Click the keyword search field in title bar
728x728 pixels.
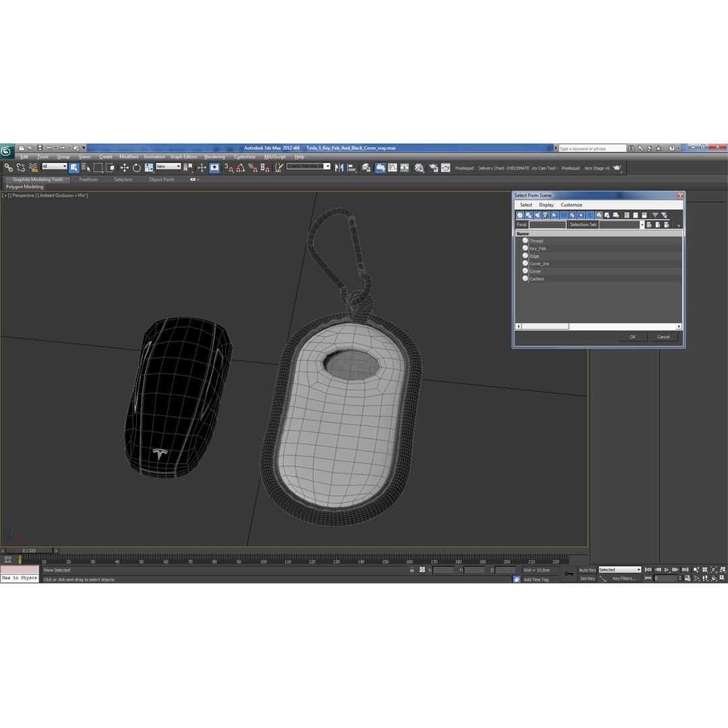[593, 148]
